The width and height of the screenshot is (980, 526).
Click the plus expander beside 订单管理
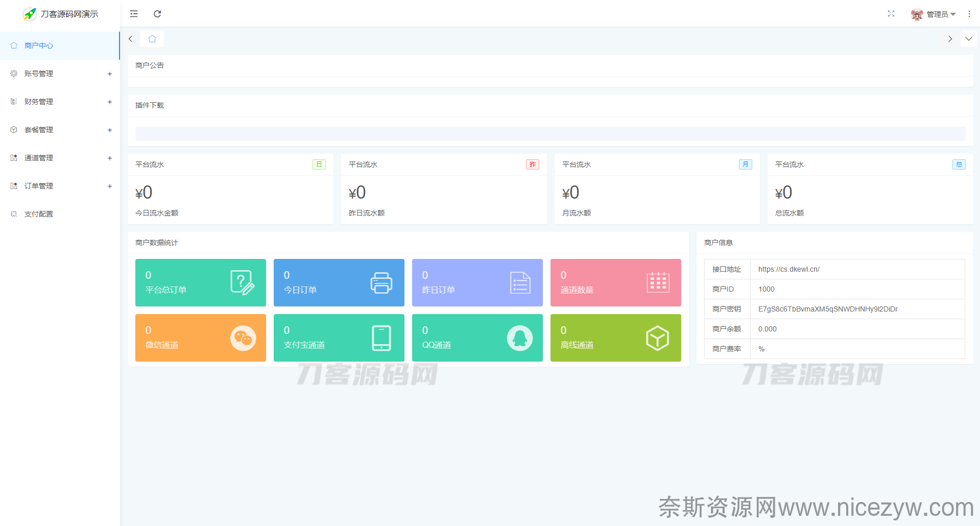pyautogui.click(x=110, y=186)
